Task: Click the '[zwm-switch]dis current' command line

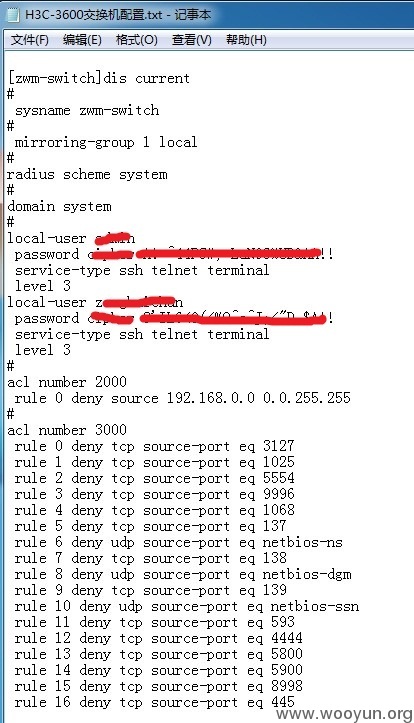Action: [x=99, y=78]
